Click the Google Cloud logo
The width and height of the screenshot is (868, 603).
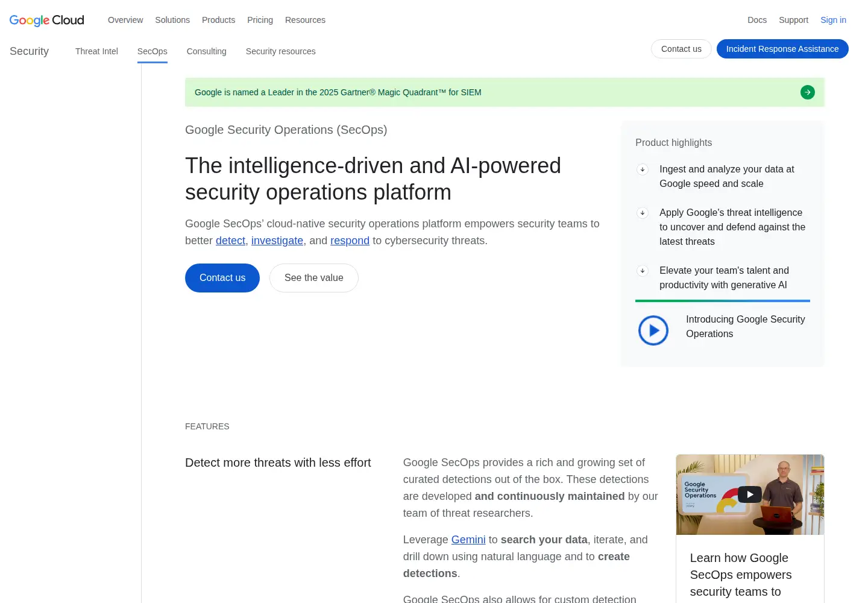[x=47, y=20]
